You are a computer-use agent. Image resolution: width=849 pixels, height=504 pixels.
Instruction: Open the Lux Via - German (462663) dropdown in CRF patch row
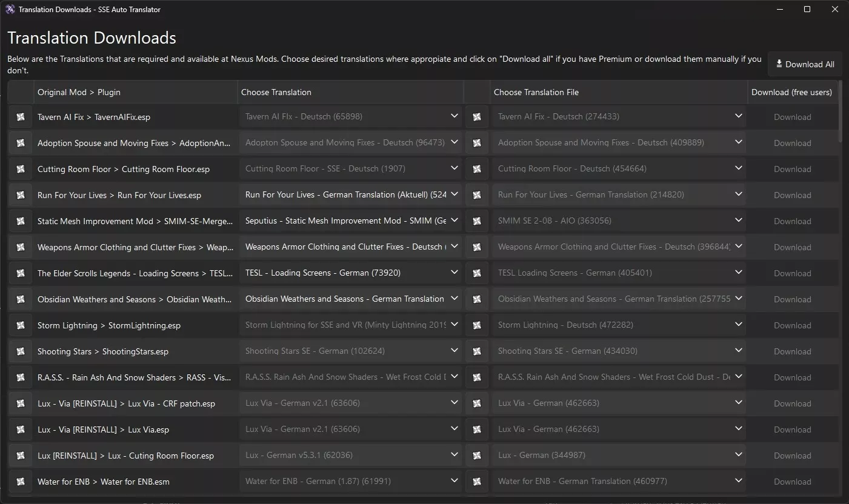[619, 403]
